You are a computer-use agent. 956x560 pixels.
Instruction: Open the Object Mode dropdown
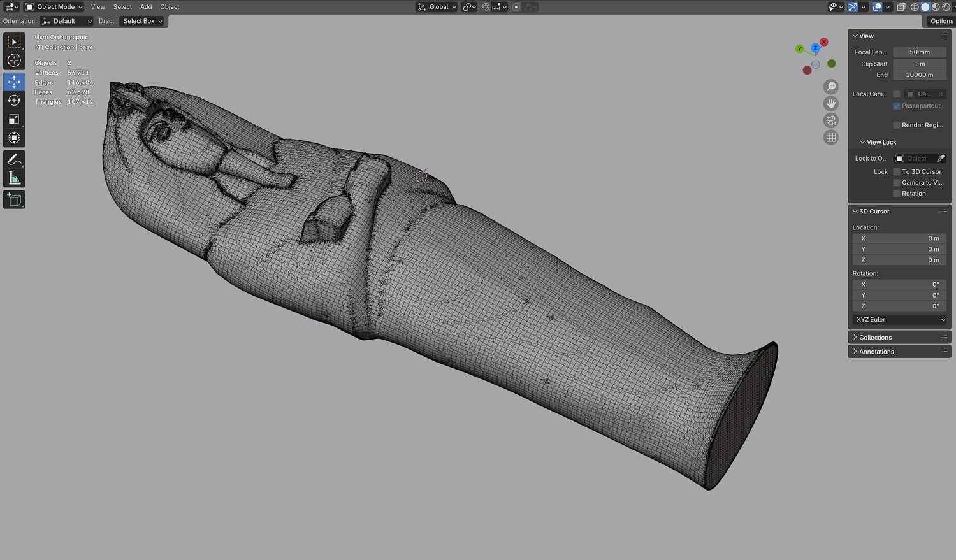pos(54,7)
